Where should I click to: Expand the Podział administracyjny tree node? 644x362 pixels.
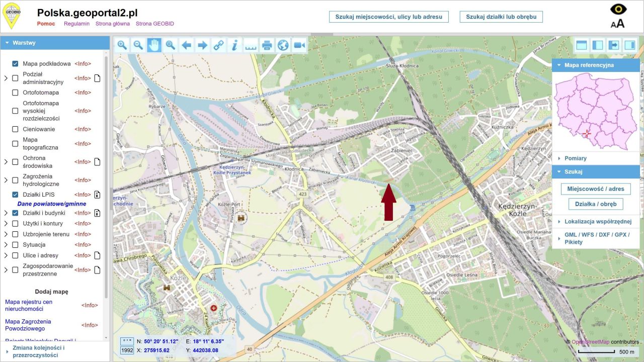coord(6,78)
